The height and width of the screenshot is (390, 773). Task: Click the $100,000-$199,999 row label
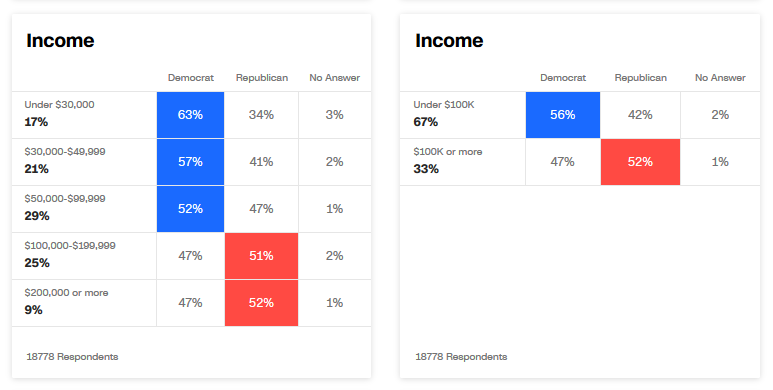coord(70,246)
